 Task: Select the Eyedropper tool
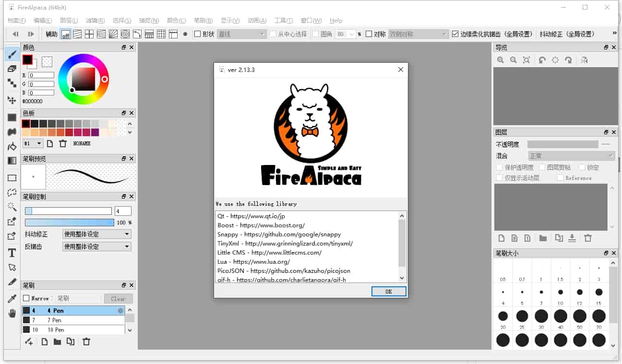[x=12, y=298]
